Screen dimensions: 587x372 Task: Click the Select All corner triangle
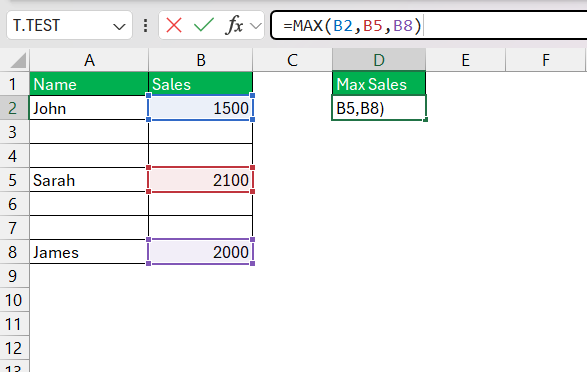[18, 61]
